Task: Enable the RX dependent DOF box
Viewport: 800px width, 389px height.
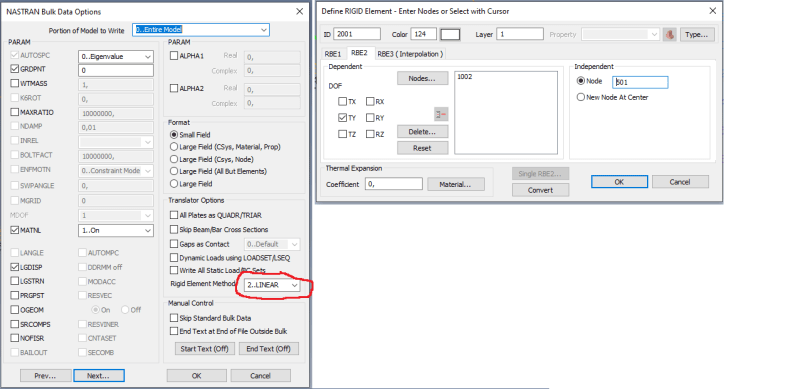Action: pos(370,102)
